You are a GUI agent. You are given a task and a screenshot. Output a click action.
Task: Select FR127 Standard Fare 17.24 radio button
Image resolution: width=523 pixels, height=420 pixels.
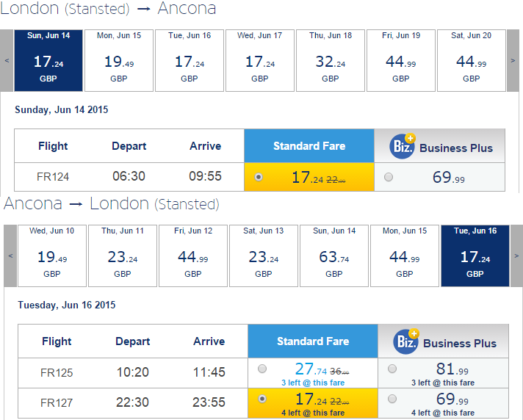tap(262, 399)
